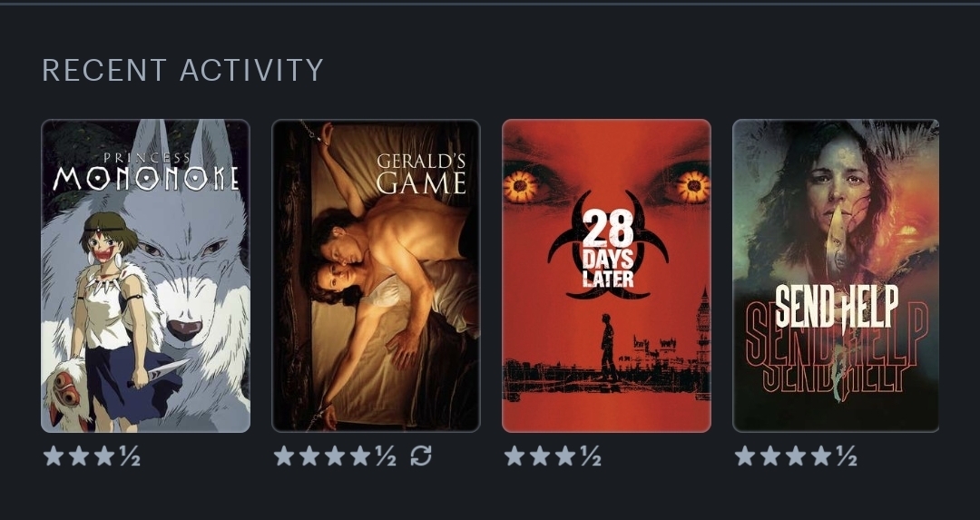Click the second star under 28 Days Later

pyautogui.click(x=539, y=456)
